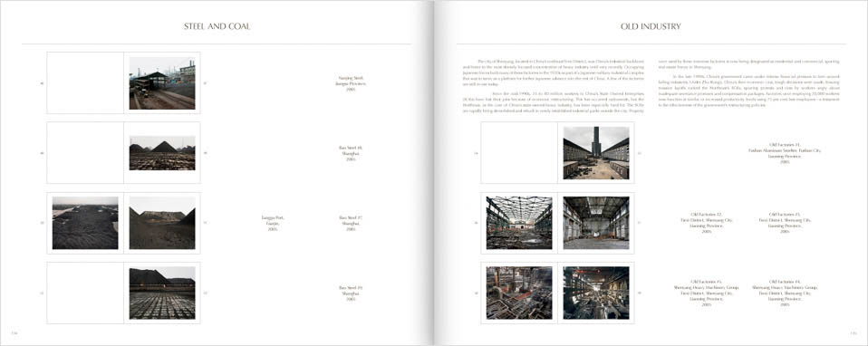868x346 pixels.
Task: Click the blank plate beside Nanjing Steel photo
Action: pos(85,83)
